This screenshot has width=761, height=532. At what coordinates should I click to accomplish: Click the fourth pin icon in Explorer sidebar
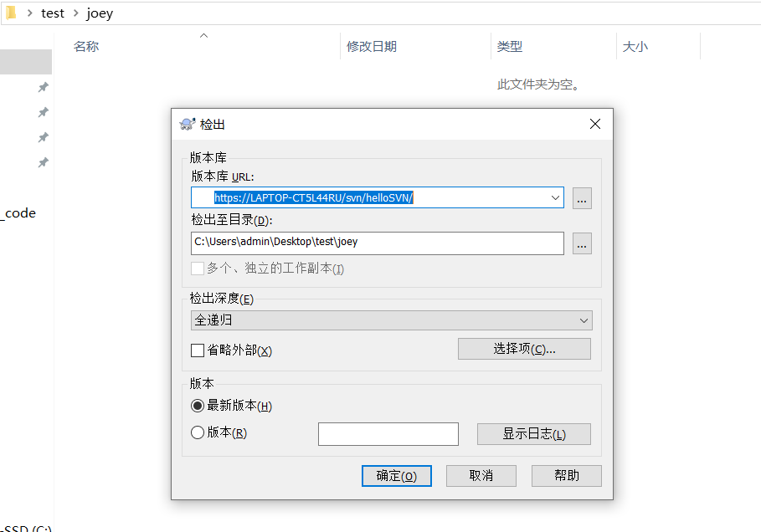[44, 162]
